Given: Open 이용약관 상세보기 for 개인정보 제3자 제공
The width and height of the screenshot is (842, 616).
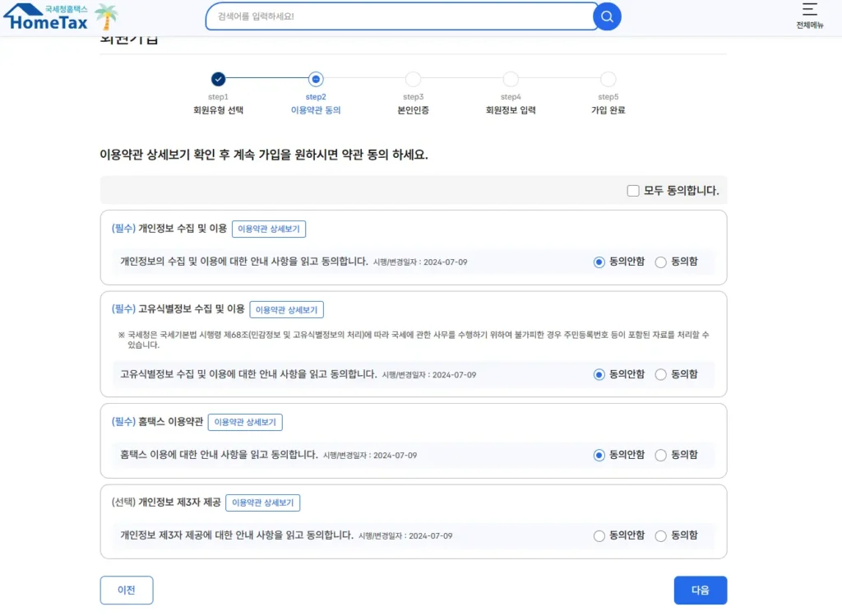Looking at the screenshot, I should click(262, 503).
